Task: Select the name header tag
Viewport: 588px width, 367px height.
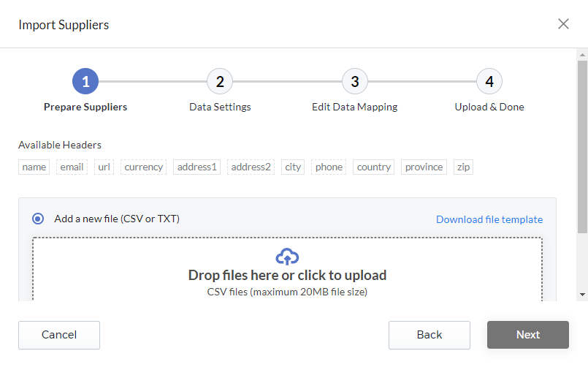Action: point(34,167)
